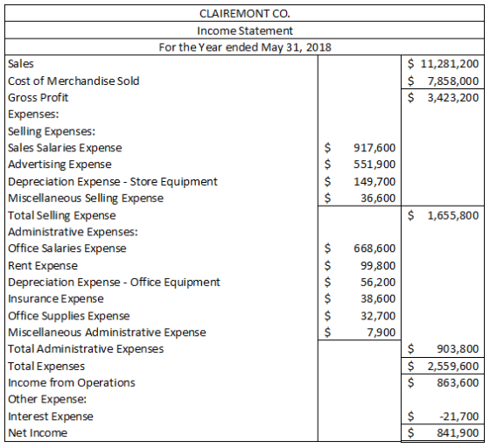Click the 903,800 total
The width and height of the screenshot is (490, 448).
(x=458, y=349)
